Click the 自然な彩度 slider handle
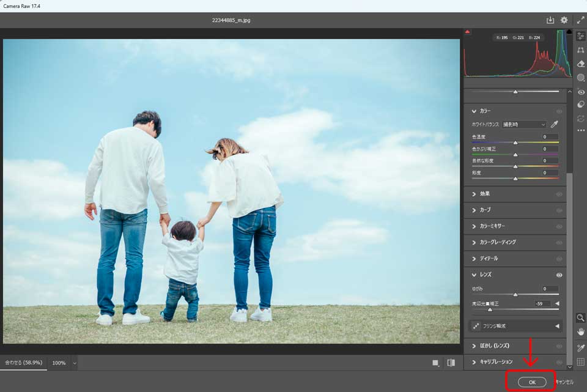587x392 pixels. (515, 166)
